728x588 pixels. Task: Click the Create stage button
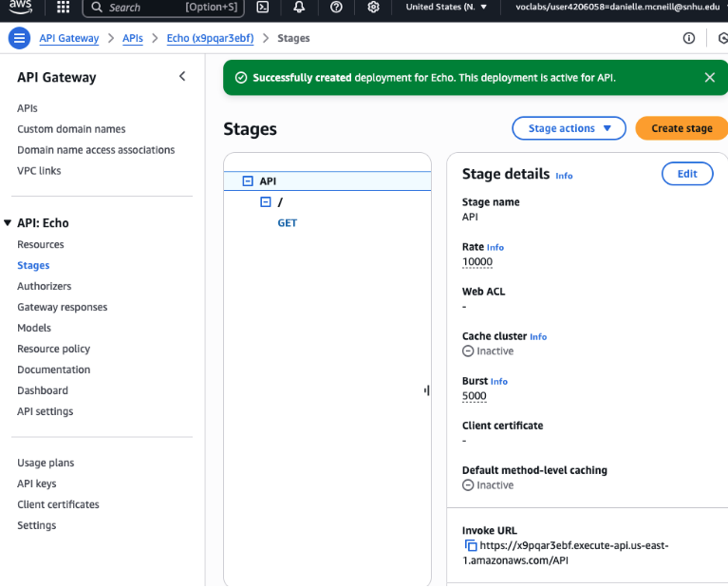(681, 128)
